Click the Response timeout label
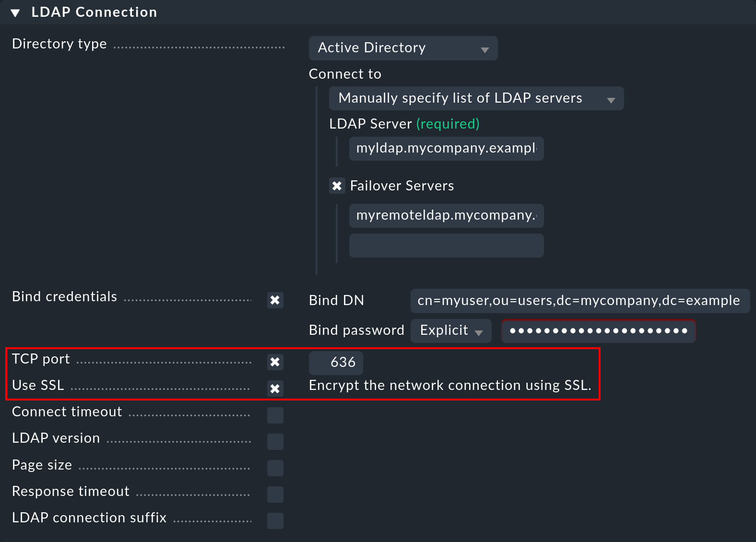Screen dimensions: 756x542 pos(71,492)
